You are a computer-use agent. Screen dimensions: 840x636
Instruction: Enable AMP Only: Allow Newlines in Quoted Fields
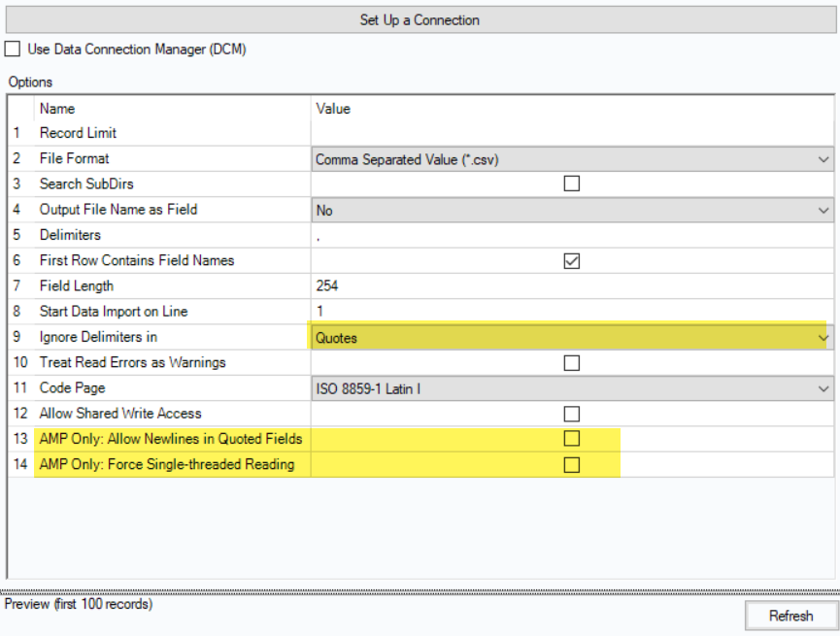pyautogui.click(x=571, y=439)
